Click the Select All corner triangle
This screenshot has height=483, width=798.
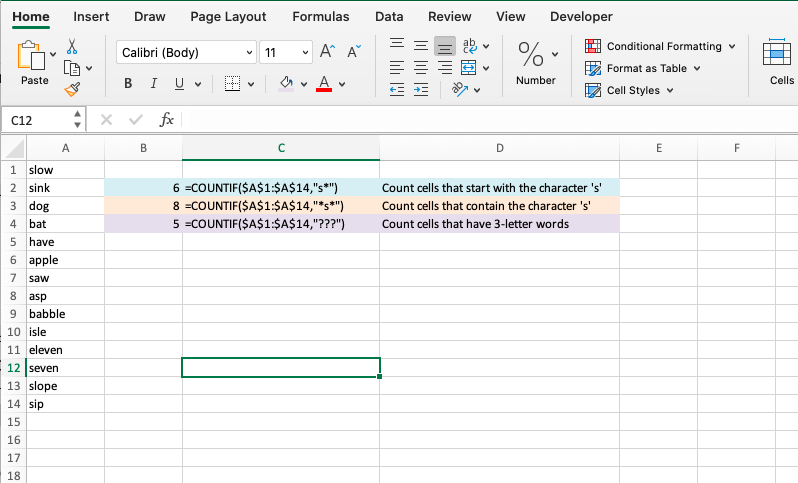click(x=14, y=149)
